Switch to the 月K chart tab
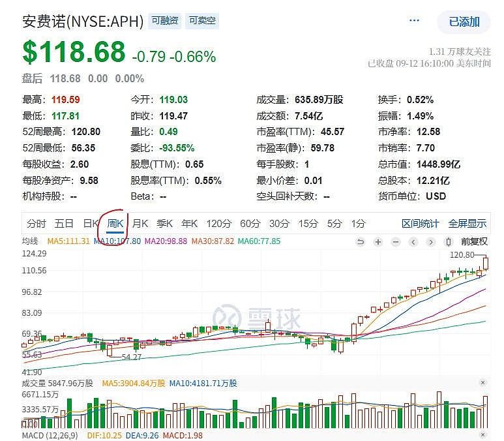Viewport: 504px width, 441px height. click(140, 223)
